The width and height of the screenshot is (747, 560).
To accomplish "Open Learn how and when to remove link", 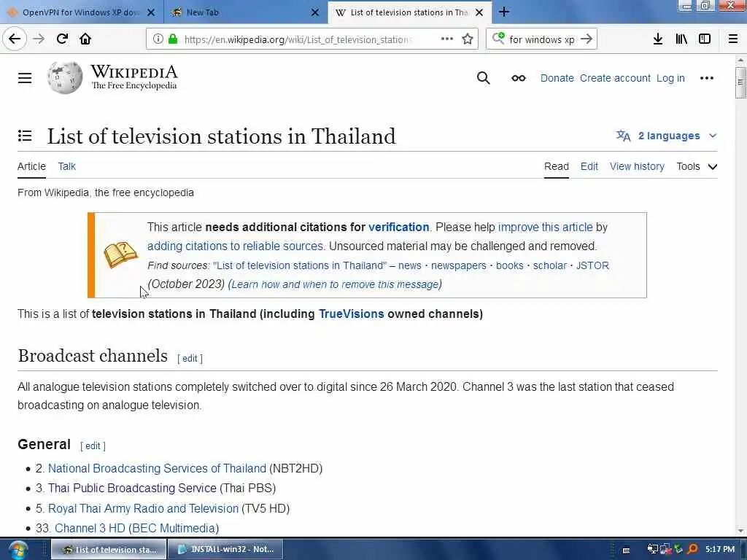I will click(x=335, y=284).
